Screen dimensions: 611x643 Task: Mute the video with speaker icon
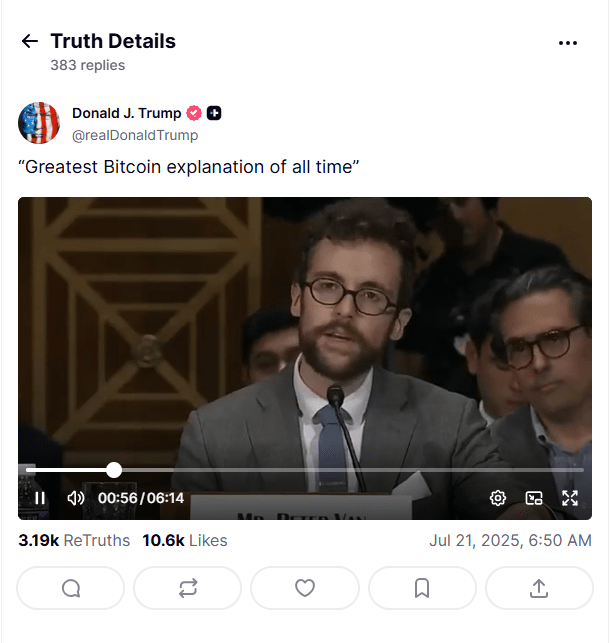[x=76, y=498]
